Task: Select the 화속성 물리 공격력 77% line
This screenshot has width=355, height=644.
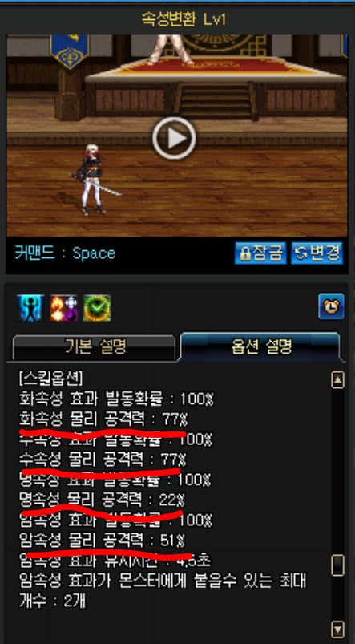Action: (x=103, y=419)
